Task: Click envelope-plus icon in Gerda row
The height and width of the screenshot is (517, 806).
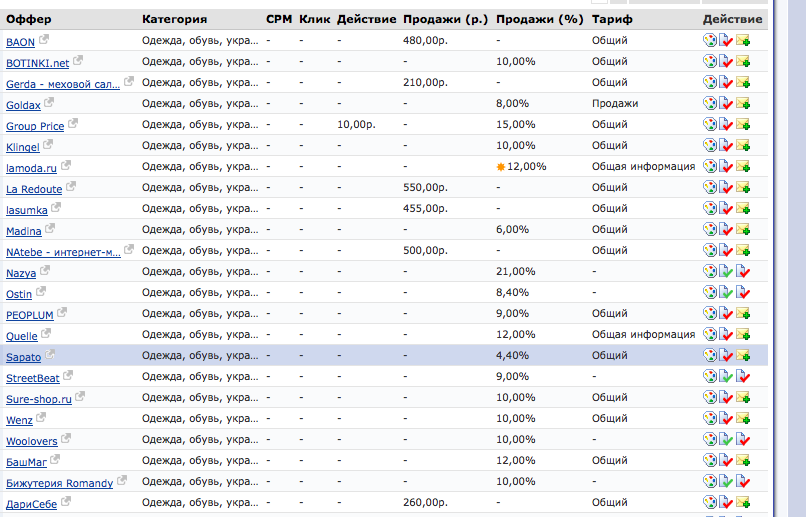Action: point(743,82)
